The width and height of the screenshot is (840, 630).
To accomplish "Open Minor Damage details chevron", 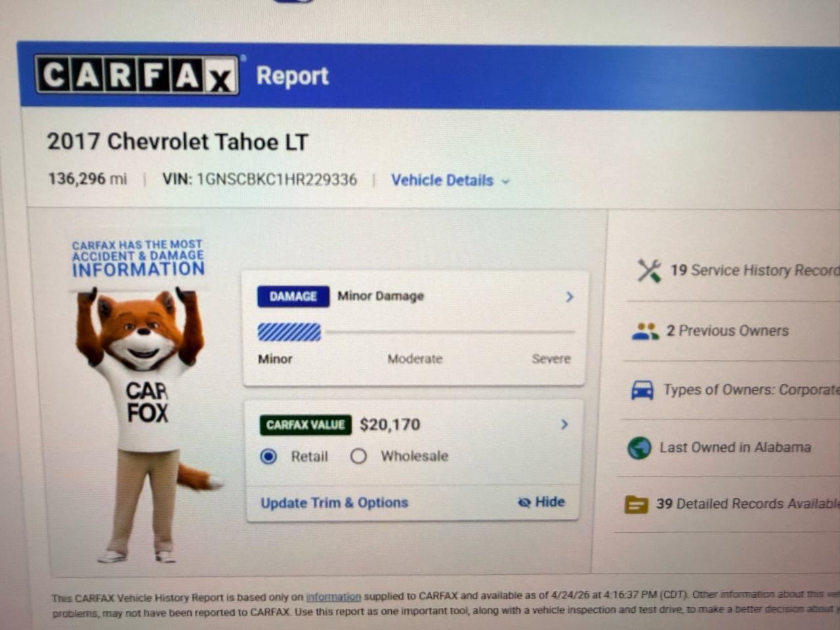I will 570,297.
